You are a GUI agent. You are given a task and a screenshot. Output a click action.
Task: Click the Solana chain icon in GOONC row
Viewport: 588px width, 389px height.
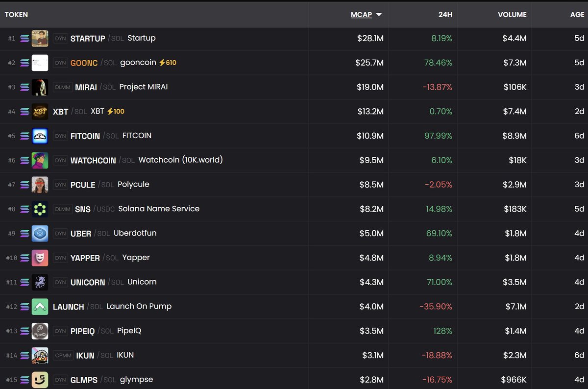[x=24, y=63]
